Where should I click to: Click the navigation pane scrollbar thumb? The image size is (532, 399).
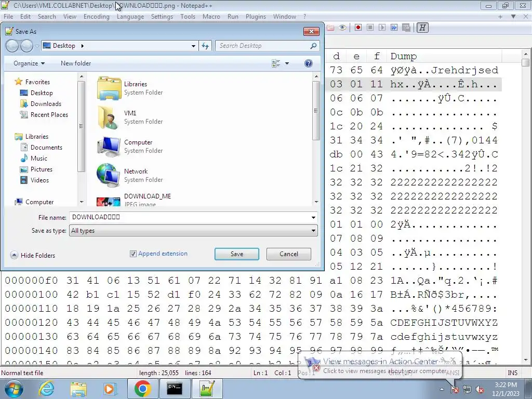[81, 126]
